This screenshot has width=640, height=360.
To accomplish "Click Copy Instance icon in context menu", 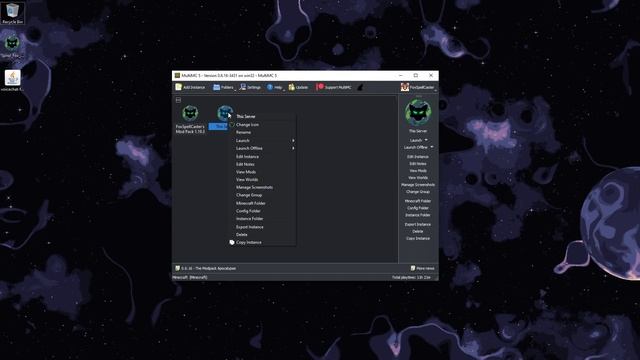I will (x=232, y=242).
